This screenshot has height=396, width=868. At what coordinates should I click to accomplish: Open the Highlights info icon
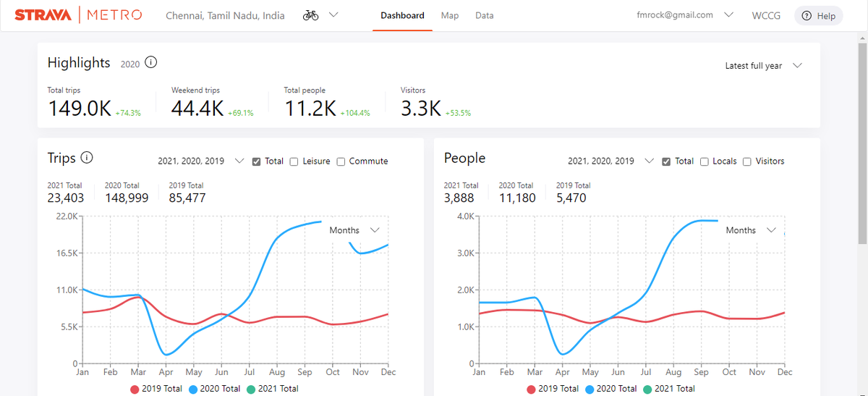click(151, 63)
